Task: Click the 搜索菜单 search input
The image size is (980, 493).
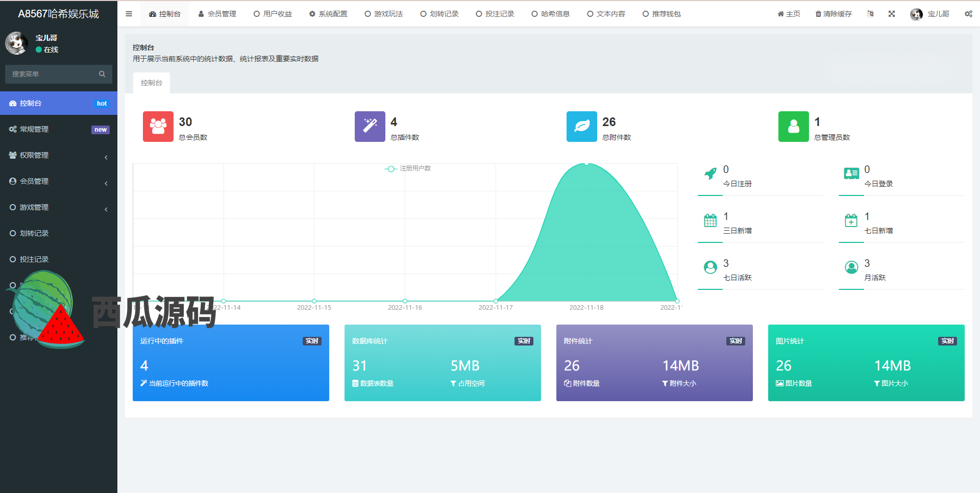Action: [x=51, y=74]
